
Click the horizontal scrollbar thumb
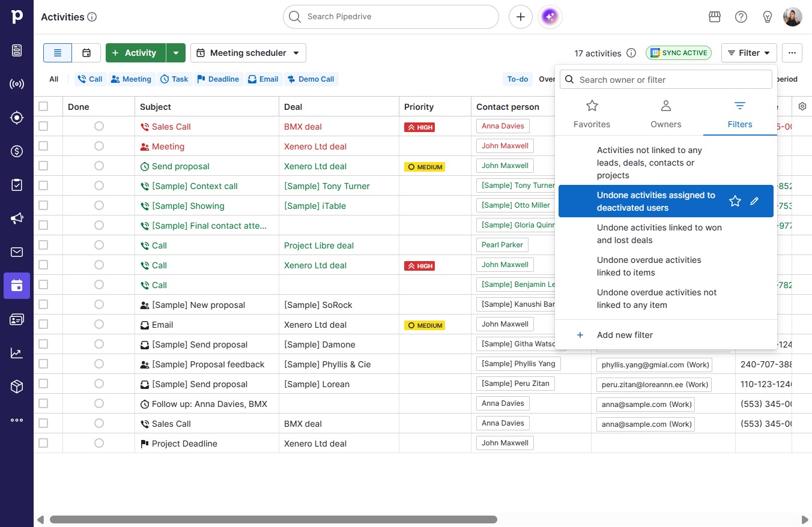[x=273, y=519]
